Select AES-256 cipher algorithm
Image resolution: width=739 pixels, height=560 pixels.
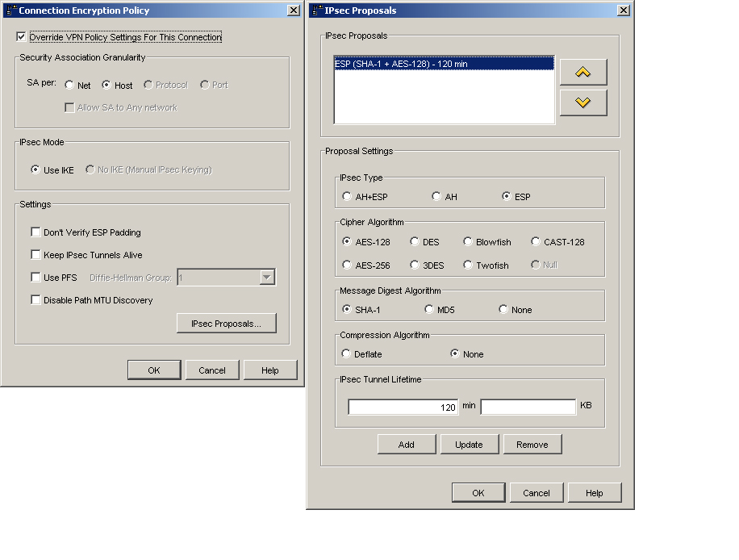pos(347,265)
